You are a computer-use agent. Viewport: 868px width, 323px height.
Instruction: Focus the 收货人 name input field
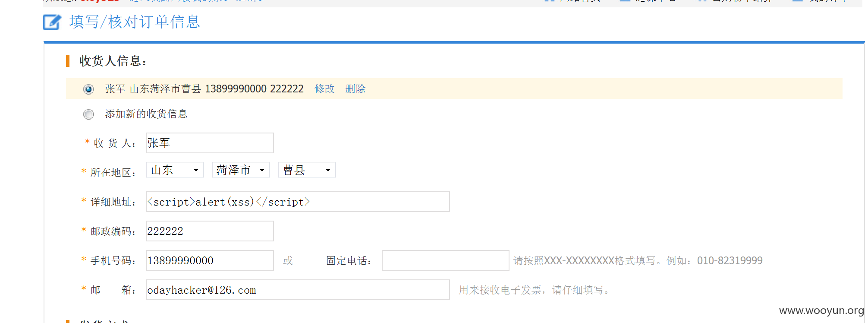[x=210, y=143]
